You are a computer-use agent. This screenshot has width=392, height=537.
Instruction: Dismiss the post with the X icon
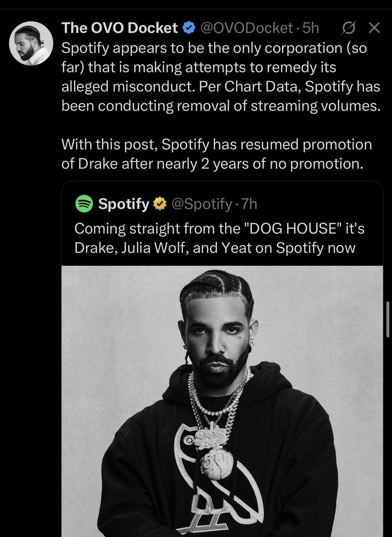pyautogui.click(x=374, y=28)
